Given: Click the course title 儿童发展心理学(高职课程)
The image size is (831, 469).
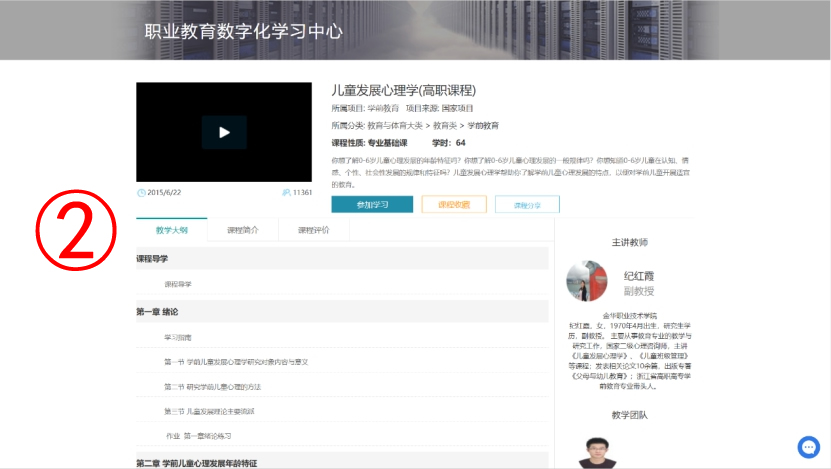Looking at the screenshot, I should tap(404, 91).
